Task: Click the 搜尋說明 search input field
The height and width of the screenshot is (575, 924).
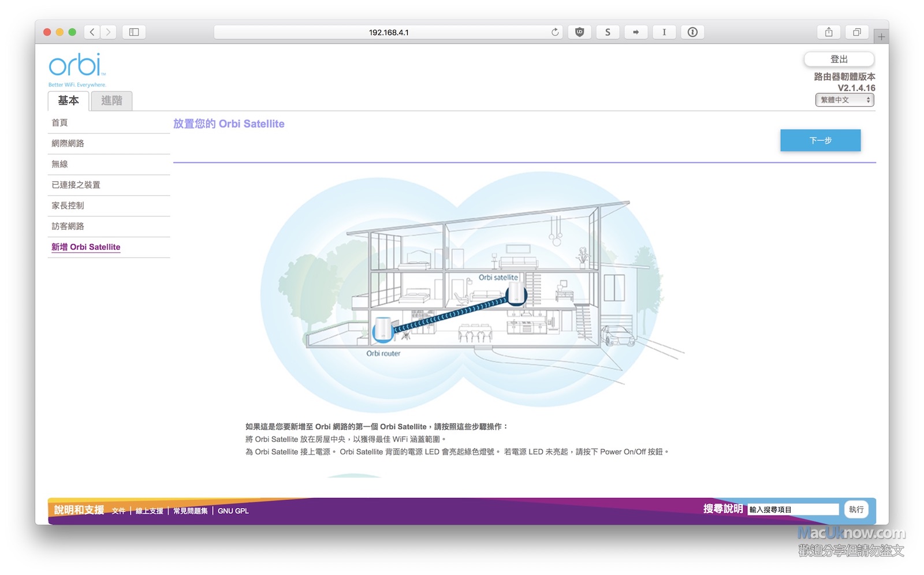Action: coord(793,509)
